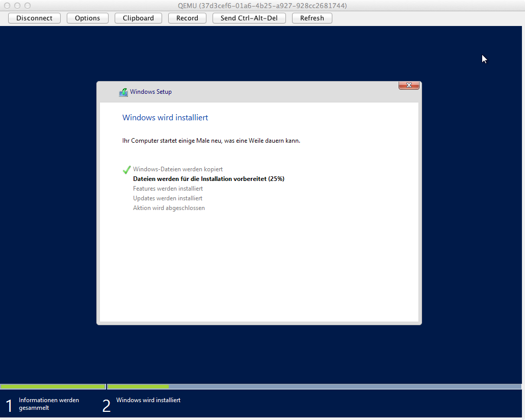Click 'Dateien werden für die Installation vorbereitet (25%)'
The image size is (525, 420).
click(208, 179)
